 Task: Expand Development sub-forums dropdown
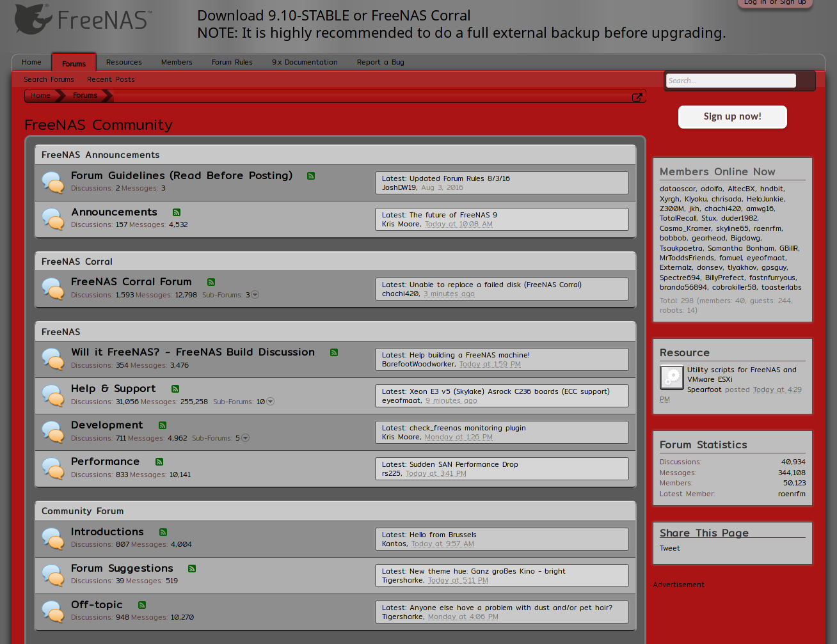click(x=246, y=438)
